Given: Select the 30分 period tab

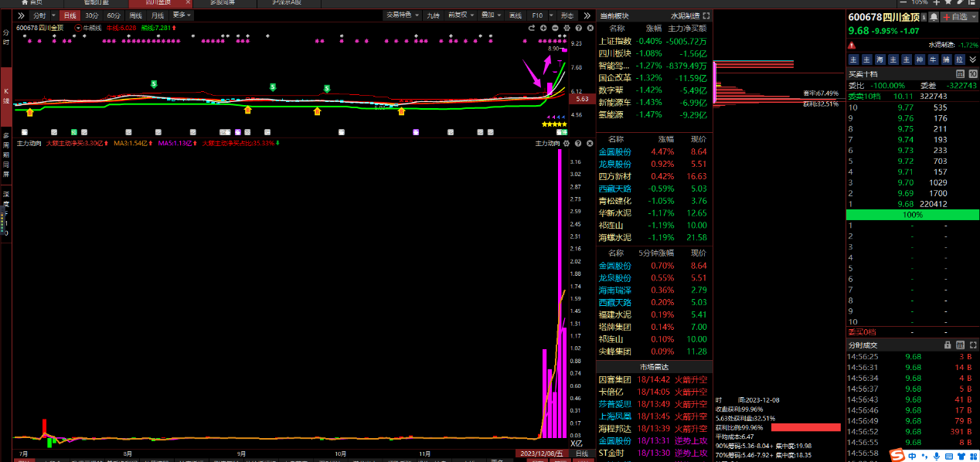Looking at the screenshot, I should tap(91, 15).
